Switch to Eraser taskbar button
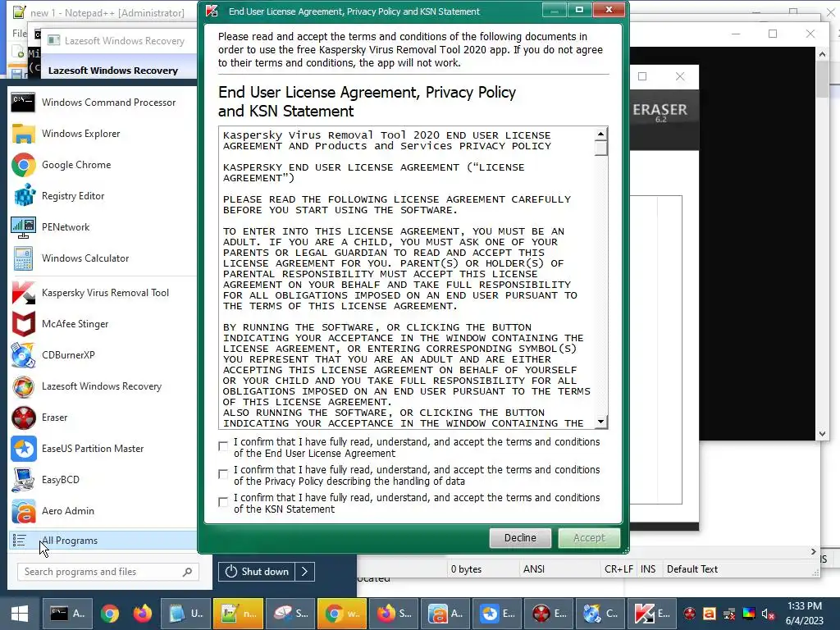Screen dimensions: 840x630 click(x=550, y=614)
